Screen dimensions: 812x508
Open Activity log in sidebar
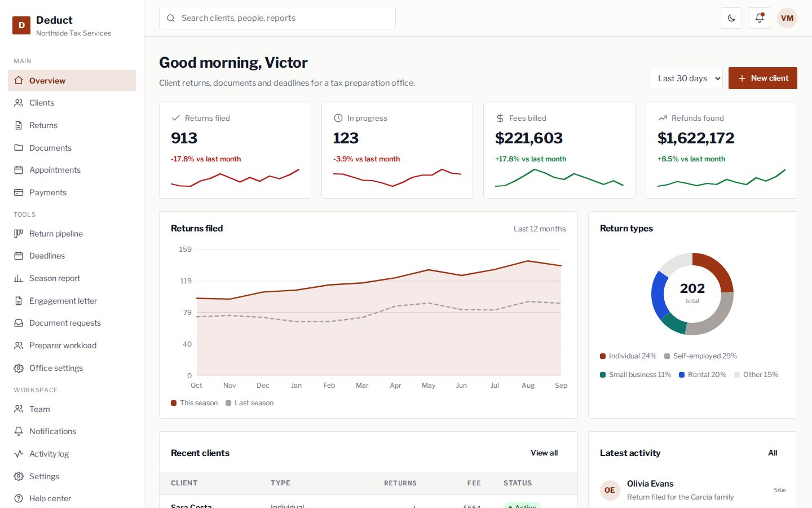pos(72,454)
